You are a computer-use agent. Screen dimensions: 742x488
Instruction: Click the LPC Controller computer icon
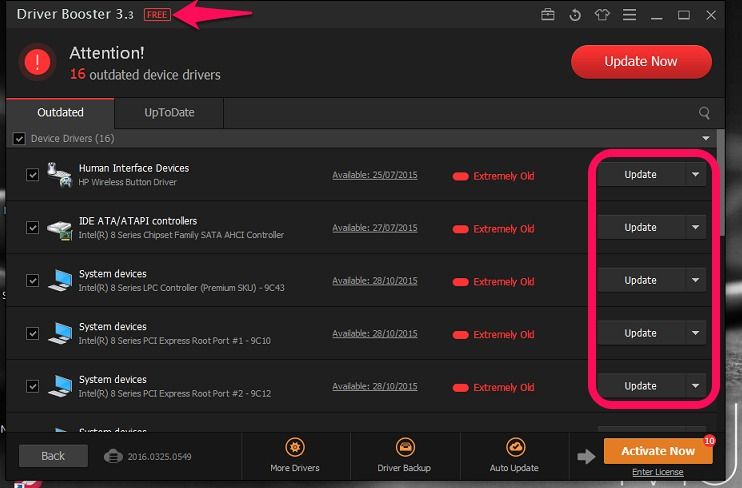coord(60,281)
